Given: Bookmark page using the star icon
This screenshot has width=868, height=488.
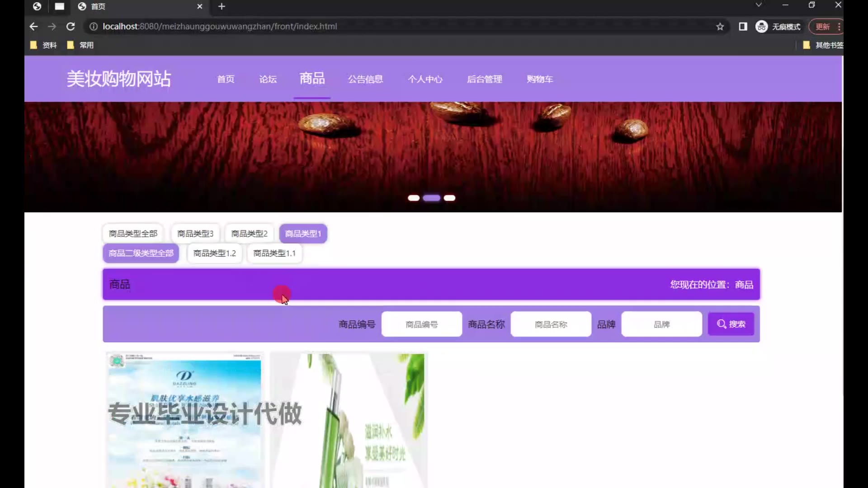Looking at the screenshot, I should tap(720, 27).
